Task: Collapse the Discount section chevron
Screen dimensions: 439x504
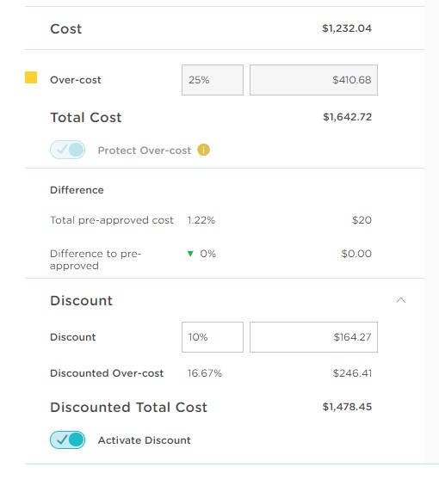Action: click(401, 300)
